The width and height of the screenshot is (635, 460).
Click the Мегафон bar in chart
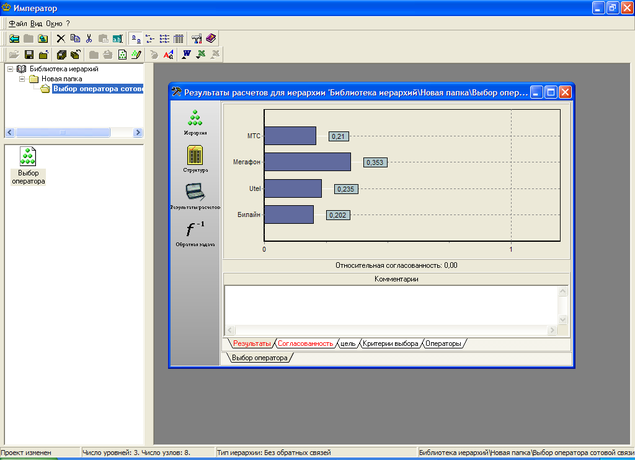(x=307, y=161)
